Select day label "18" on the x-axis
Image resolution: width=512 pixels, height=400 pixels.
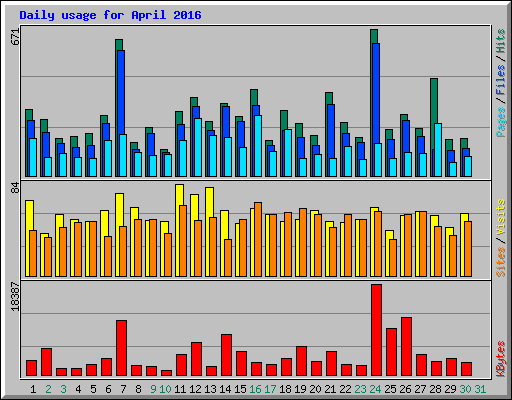coord(285,389)
